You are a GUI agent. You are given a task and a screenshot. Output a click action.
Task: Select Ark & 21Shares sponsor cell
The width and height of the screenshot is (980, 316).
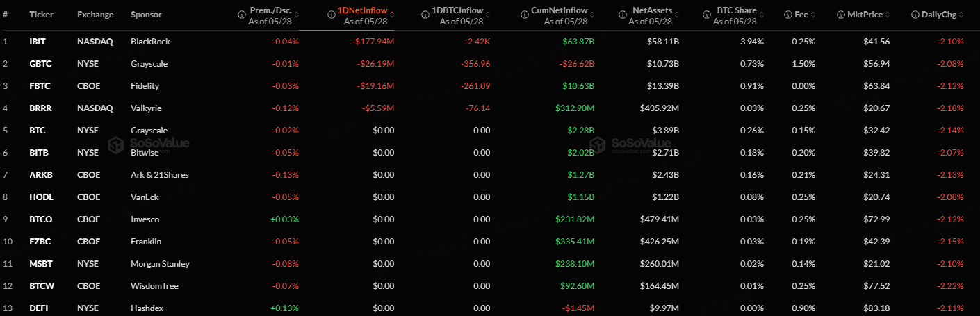160,175
